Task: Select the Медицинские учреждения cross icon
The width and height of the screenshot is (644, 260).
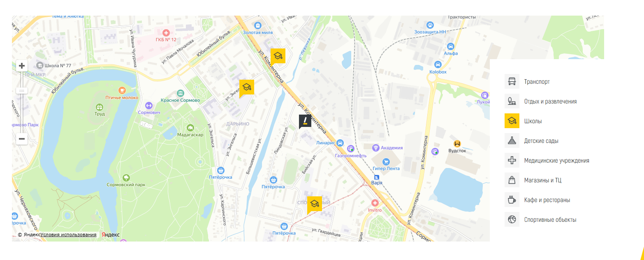Action: click(x=512, y=160)
